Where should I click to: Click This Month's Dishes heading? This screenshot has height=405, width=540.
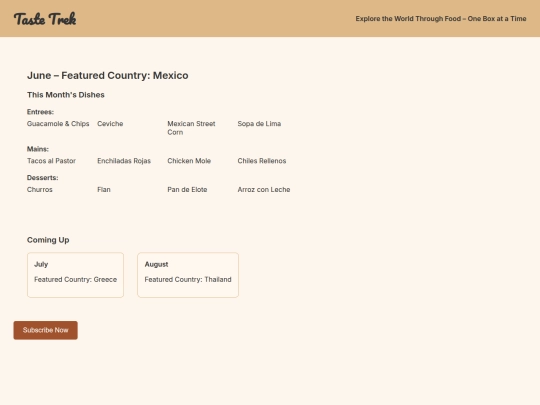point(66,95)
